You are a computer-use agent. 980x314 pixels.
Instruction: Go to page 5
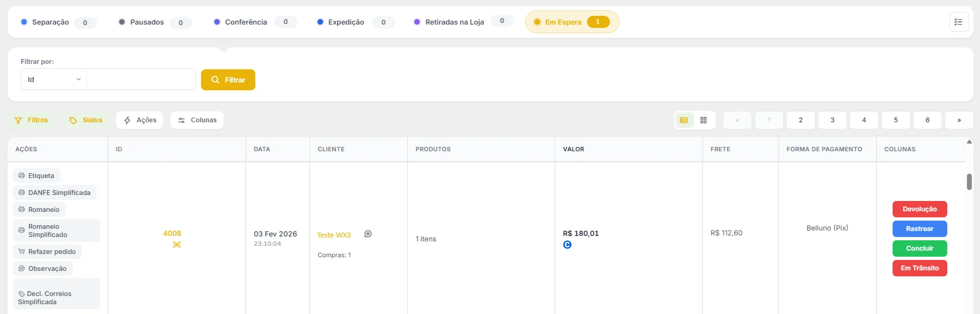pyautogui.click(x=896, y=120)
